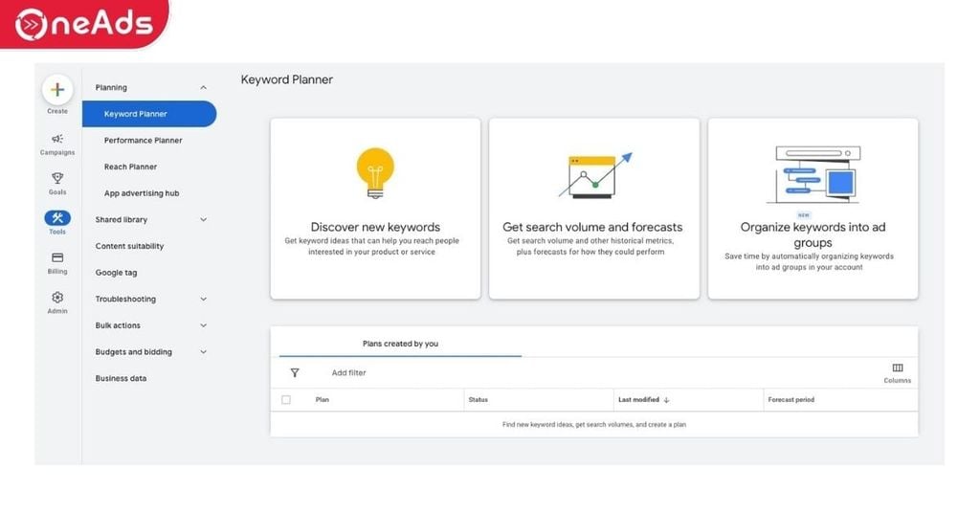Image resolution: width=980 pixels, height=513 pixels.
Task: Click 'Get search volume and other historical' description
Action: click(590, 246)
